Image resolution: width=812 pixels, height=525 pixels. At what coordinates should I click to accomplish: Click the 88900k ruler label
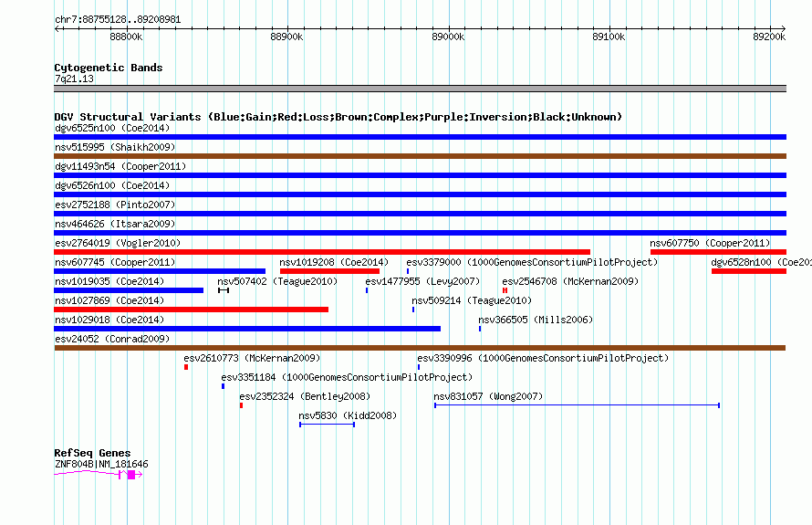click(x=286, y=37)
